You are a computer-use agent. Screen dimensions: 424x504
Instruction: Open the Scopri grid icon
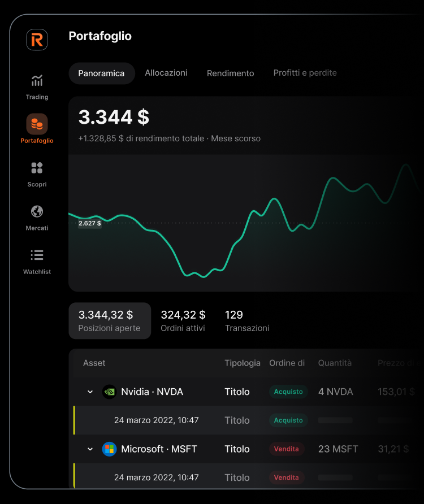pyautogui.click(x=37, y=168)
